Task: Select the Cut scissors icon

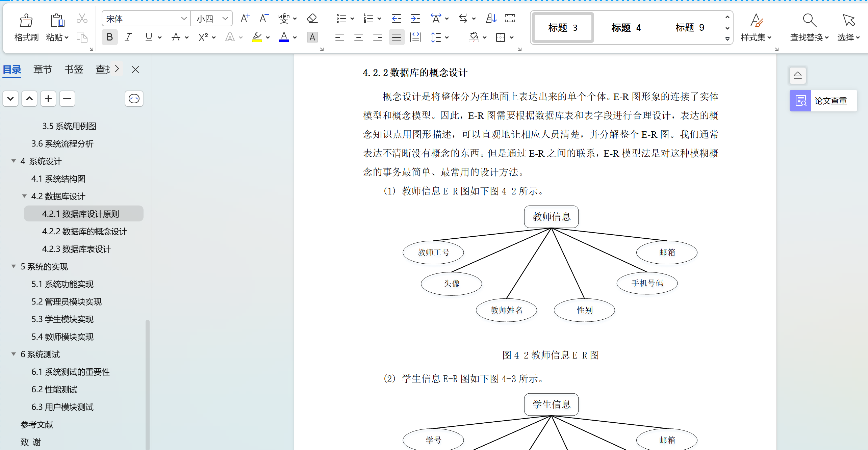Action: point(82,18)
